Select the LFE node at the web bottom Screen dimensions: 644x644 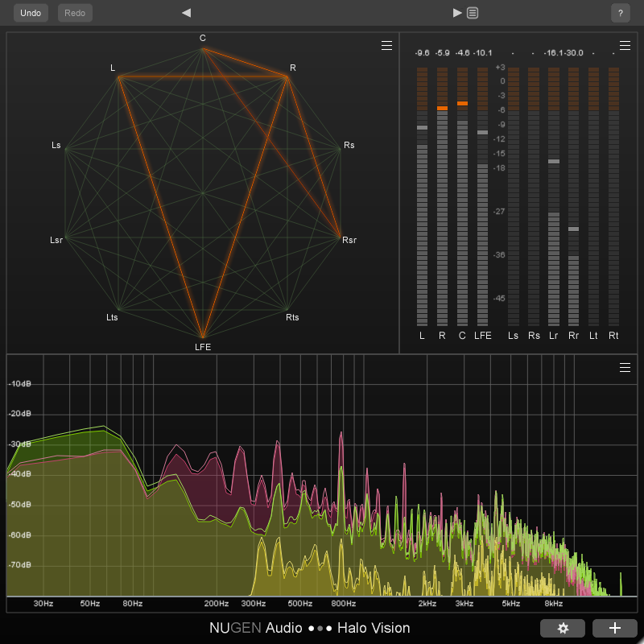(203, 338)
